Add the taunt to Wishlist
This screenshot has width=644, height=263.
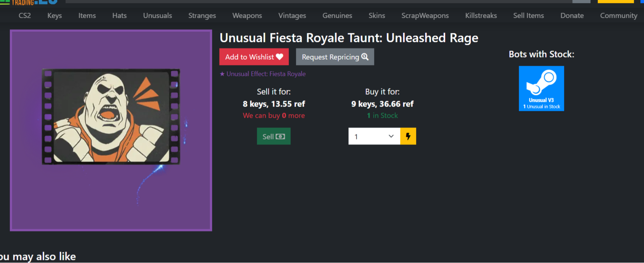254,57
